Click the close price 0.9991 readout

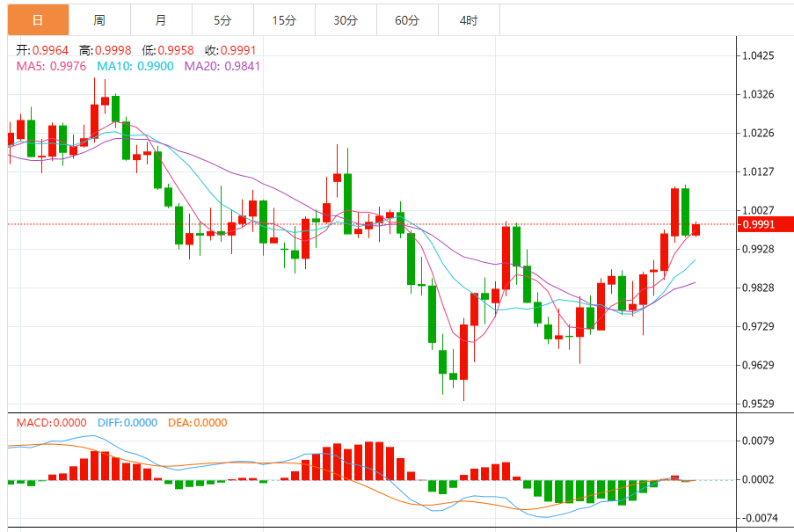238,50
